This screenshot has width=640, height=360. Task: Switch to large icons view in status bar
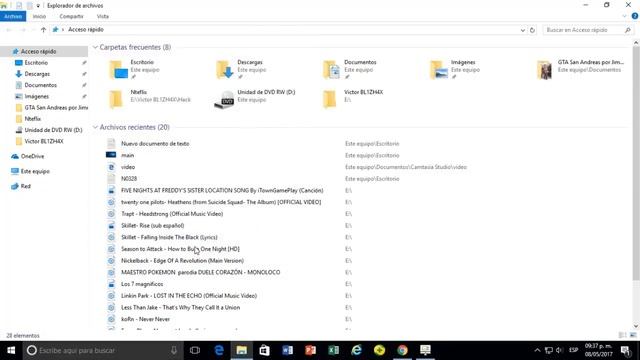click(633, 336)
